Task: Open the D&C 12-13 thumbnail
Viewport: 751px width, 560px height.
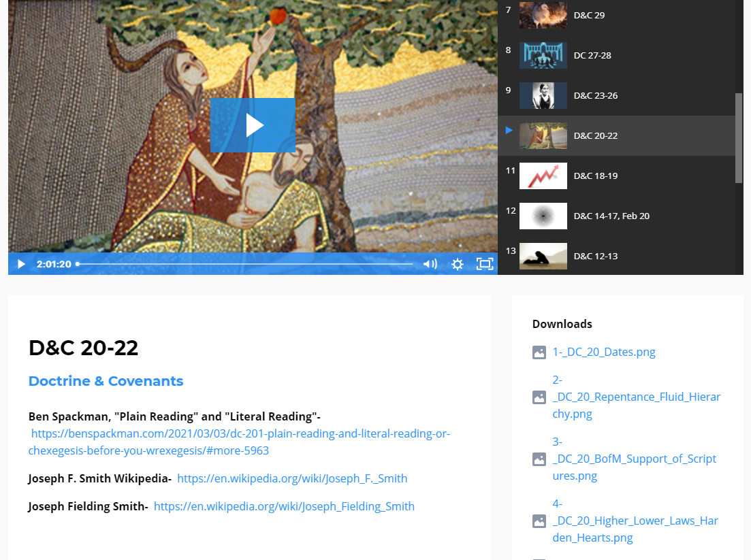Action: 543,256
